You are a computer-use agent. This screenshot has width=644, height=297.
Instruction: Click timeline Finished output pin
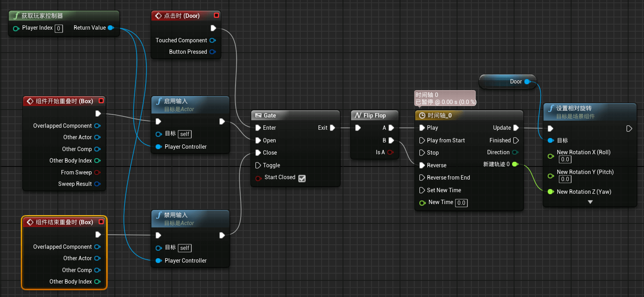[516, 140]
